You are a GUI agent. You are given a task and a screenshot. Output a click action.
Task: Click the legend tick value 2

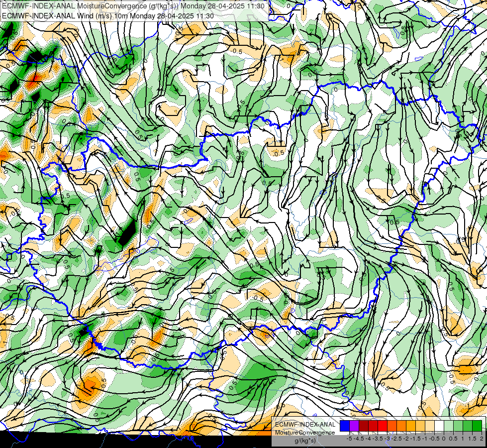click(482, 439)
